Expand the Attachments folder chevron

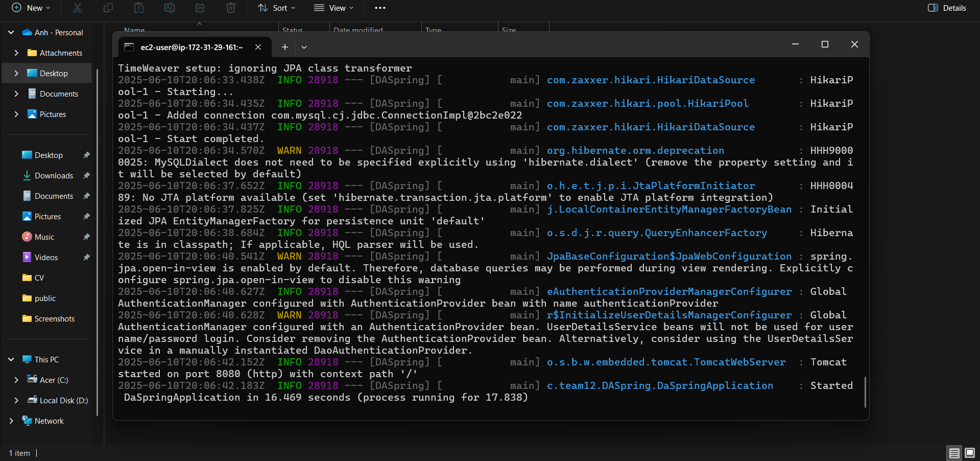click(16, 53)
